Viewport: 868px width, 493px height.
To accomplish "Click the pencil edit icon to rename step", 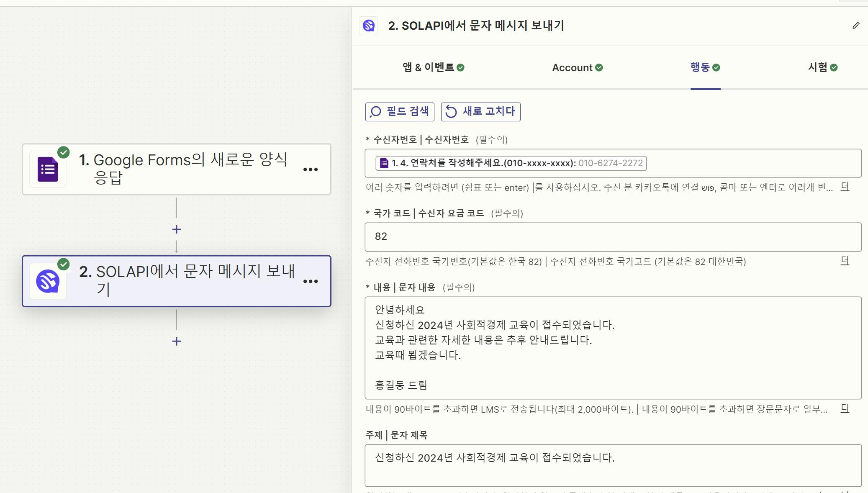I will coord(856,26).
